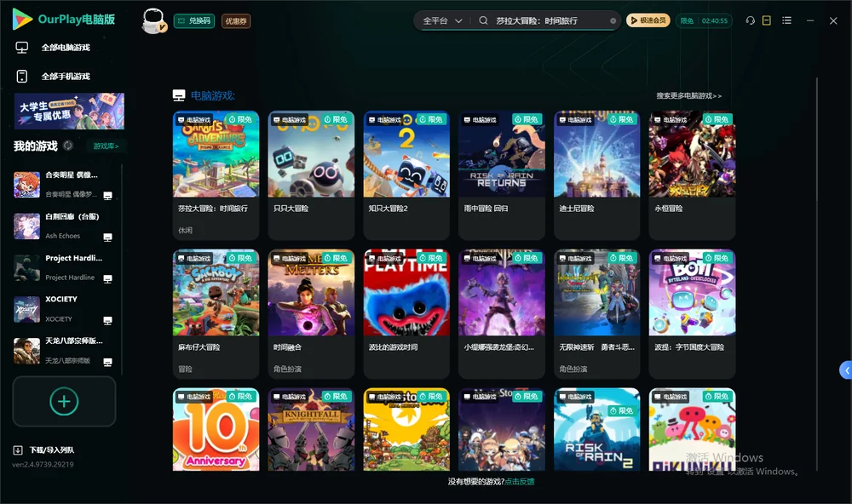Click the download queue arrow icon
The image size is (852, 504).
click(18, 450)
